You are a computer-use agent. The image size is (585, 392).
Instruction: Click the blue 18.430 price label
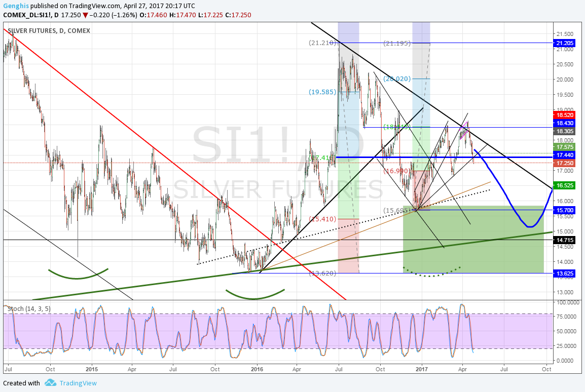pyautogui.click(x=565, y=123)
